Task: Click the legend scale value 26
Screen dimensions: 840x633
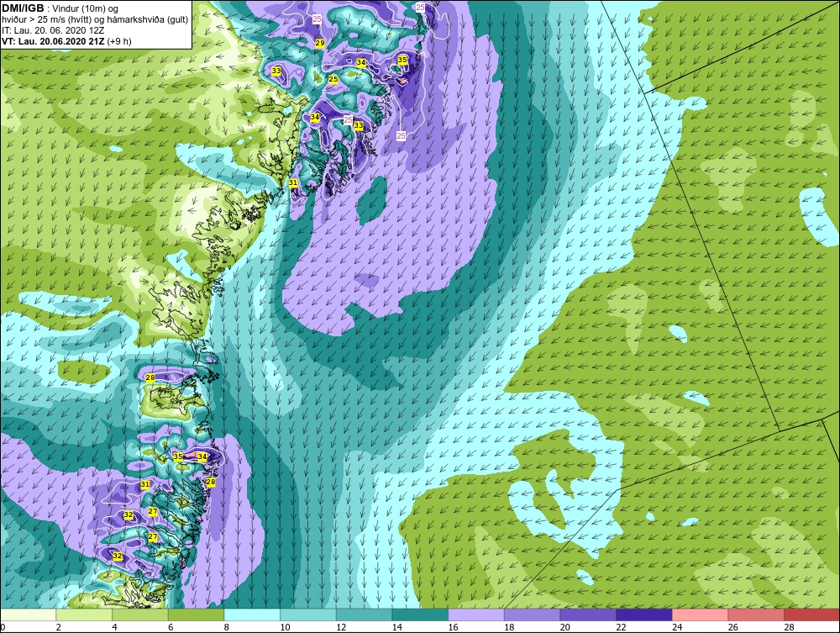Action: (x=732, y=627)
